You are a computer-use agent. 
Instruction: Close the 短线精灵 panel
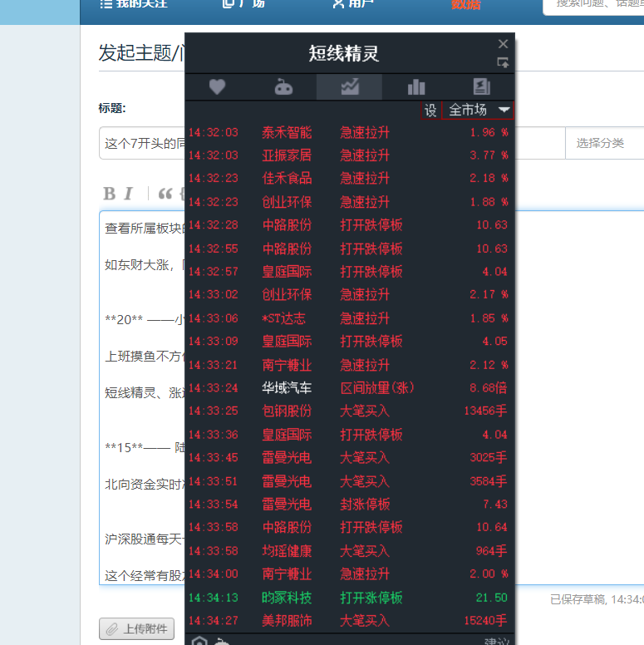[503, 44]
